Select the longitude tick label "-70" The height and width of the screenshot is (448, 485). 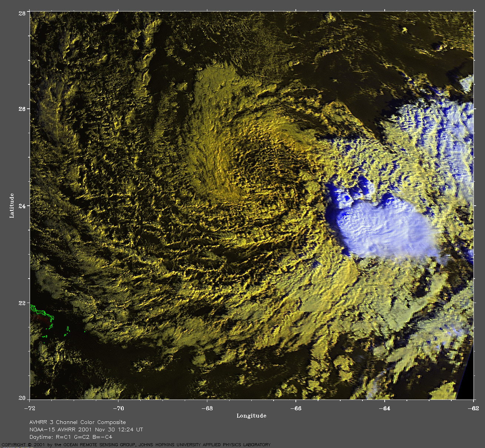click(x=118, y=408)
